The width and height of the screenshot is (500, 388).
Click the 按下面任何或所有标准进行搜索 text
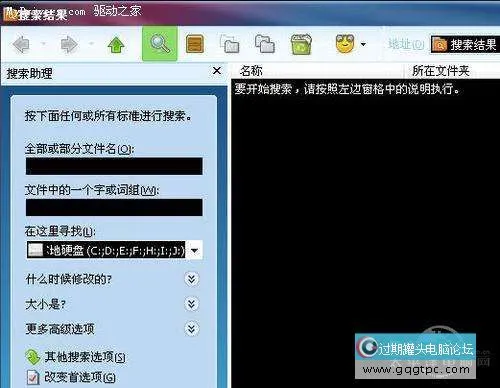point(108,116)
